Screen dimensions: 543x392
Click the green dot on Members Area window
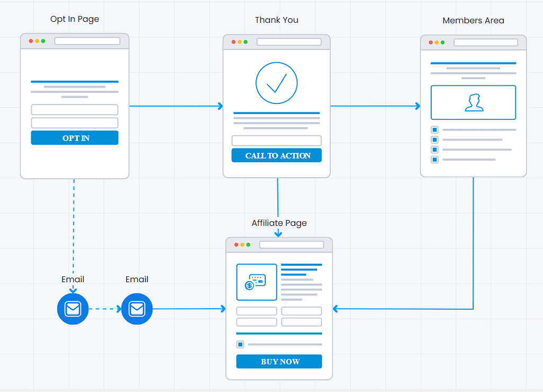pos(443,42)
